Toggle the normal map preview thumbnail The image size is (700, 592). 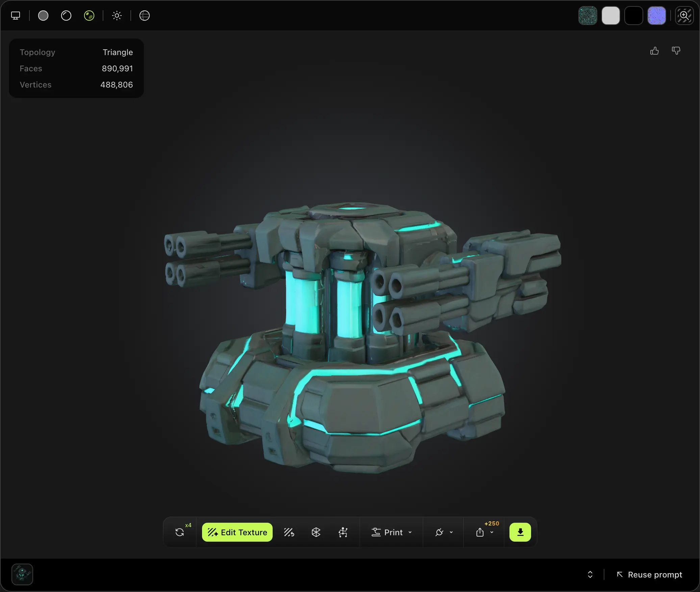click(656, 16)
